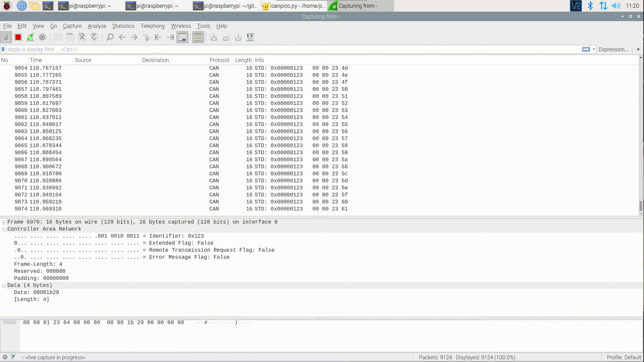Open the Statistics menu
Image resolution: width=644 pixels, height=362 pixels.
(123, 25)
